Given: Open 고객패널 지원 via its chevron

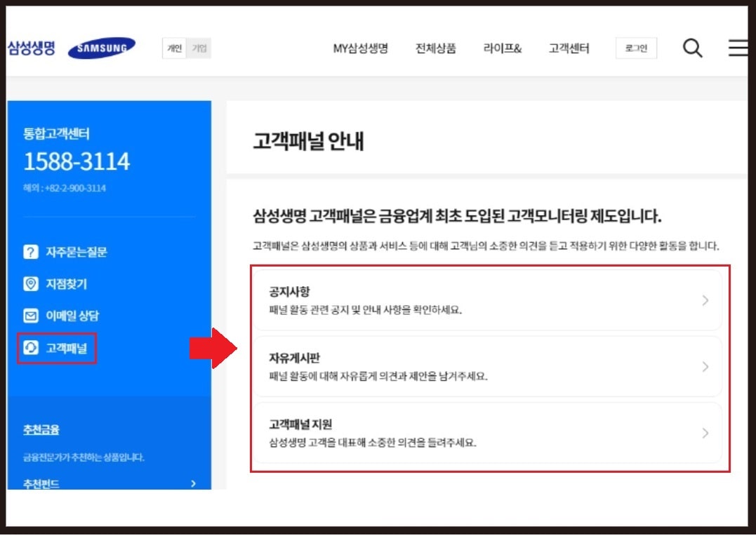Looking at the screenshot, I should (706, 433).
